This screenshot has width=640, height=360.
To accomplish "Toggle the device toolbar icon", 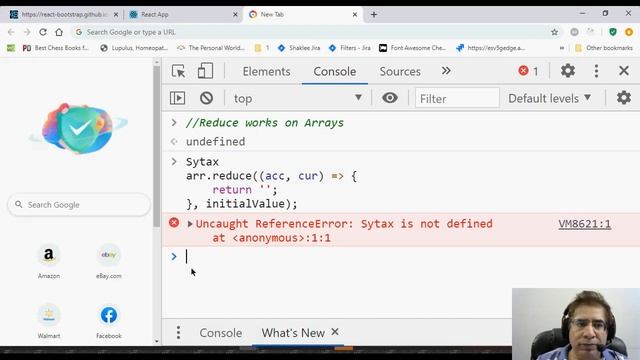I will (x=205, y=71).
